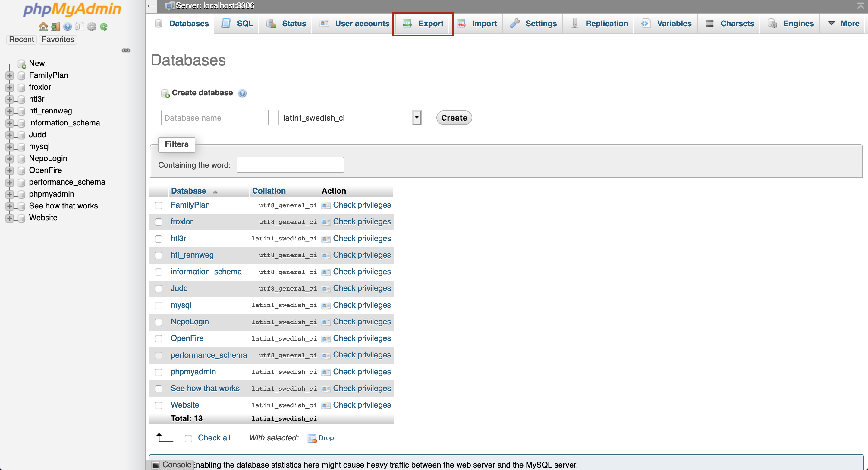Open navigation panel settings gear icon
The height and width of the screenshot is (470, 868).
(x=92, y=27)
